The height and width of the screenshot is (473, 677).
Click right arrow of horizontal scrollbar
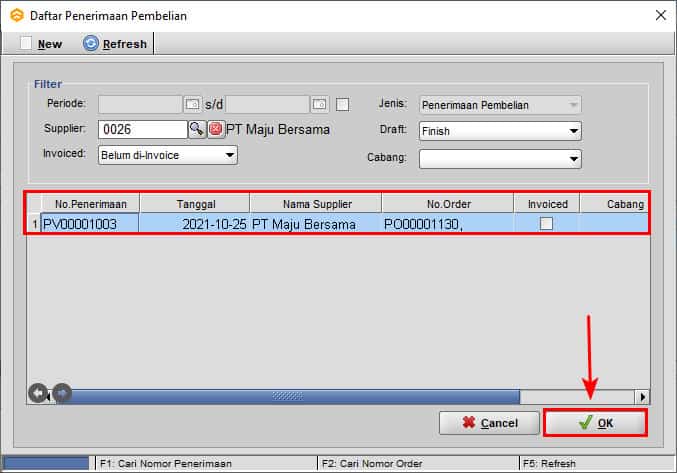[x=642, y=396]
